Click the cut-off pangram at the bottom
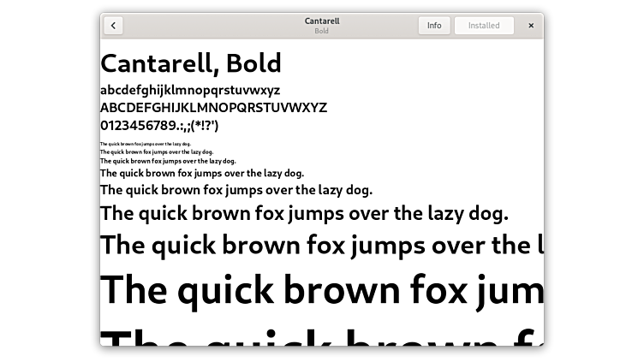This screenshot has height=362, width=644. point(321,336)
